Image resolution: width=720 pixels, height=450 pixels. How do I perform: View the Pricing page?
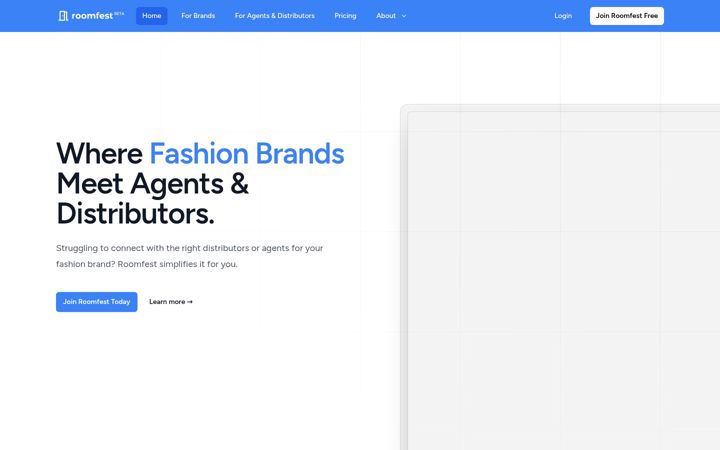(345, 16)
